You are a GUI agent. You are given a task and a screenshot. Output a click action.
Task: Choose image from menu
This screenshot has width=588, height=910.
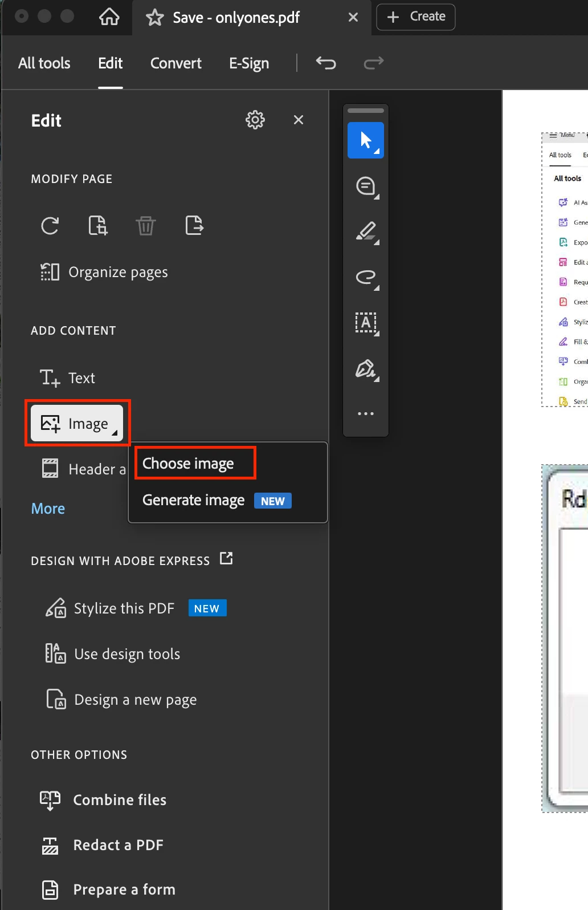(x=188, y=464)
